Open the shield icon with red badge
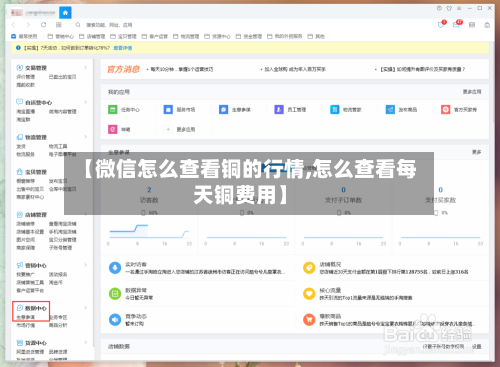This screenshot has height=367, width=500. click(441, 24)
